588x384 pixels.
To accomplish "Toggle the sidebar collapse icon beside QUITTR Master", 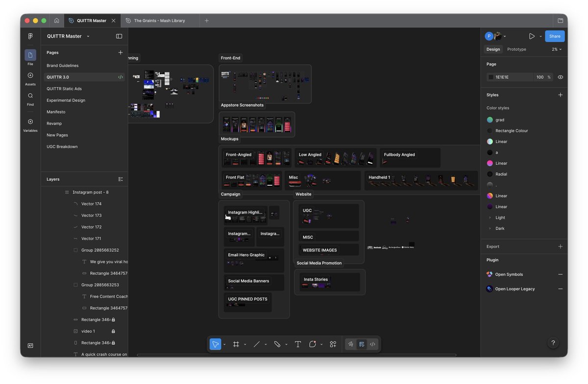I will [x=119, y=36].
